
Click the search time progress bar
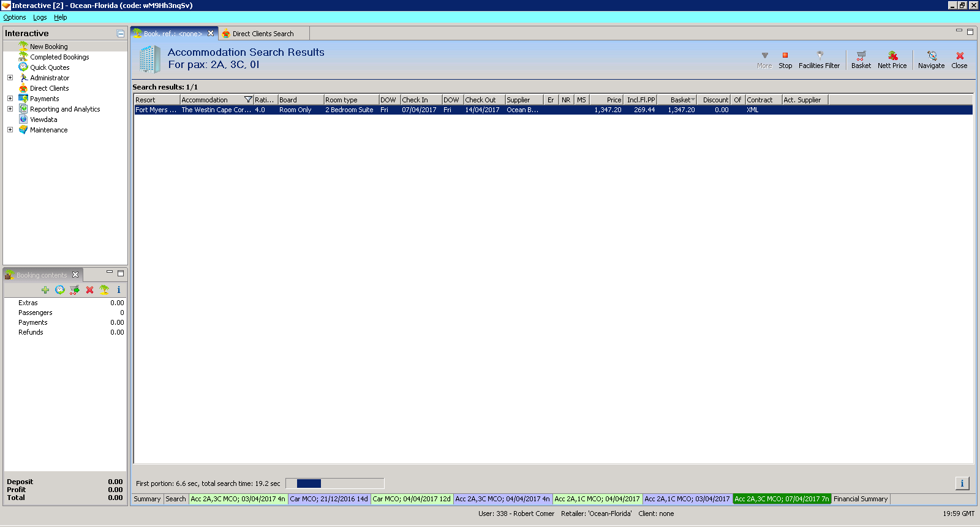(335, 483)
